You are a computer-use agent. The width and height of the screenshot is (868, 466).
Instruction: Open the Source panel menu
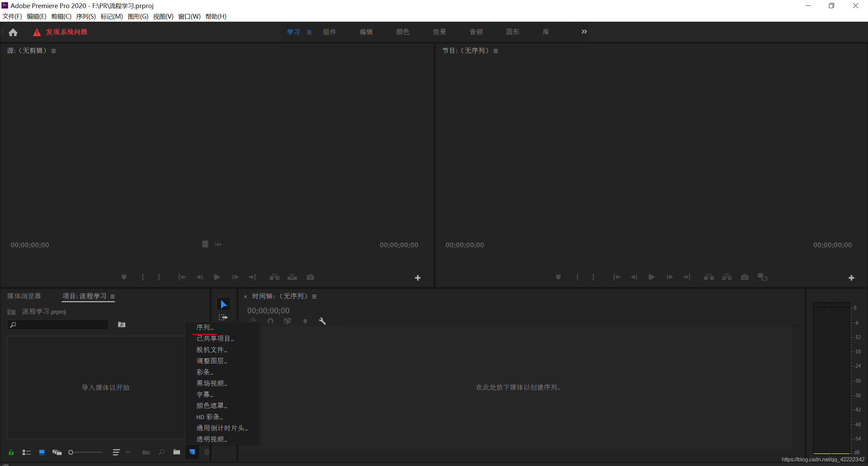tap(54, 51)
